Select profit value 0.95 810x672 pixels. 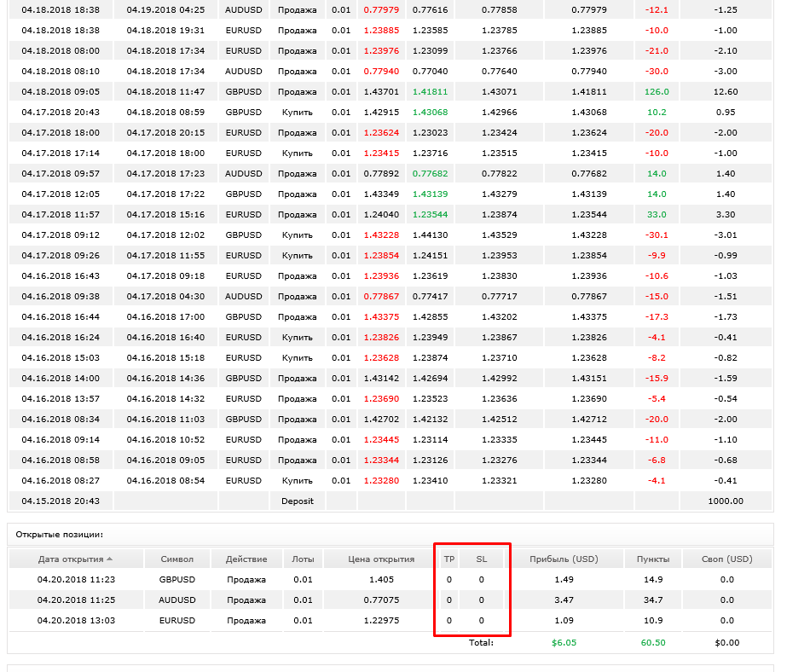726,112
